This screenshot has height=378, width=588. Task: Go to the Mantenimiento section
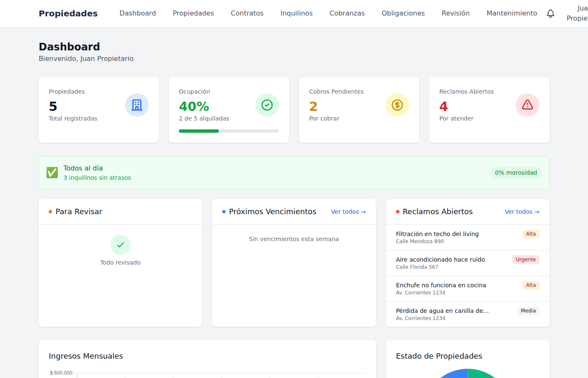(512, 13)
